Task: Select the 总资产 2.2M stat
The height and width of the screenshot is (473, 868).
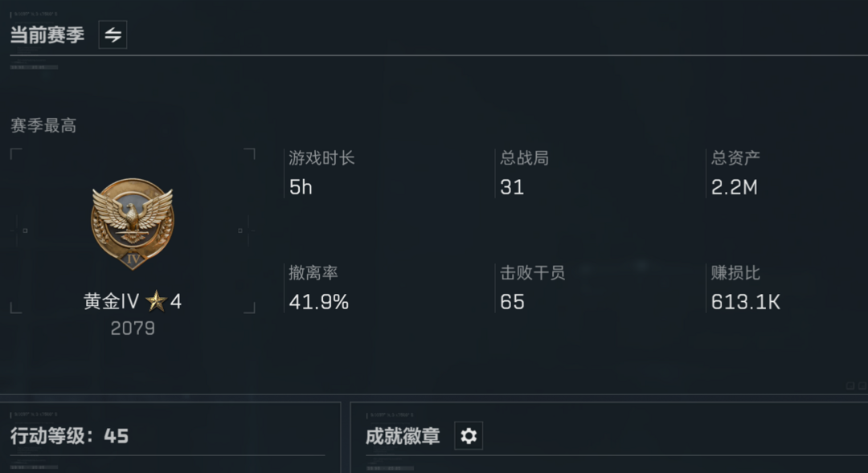Action: coord(735,173)
